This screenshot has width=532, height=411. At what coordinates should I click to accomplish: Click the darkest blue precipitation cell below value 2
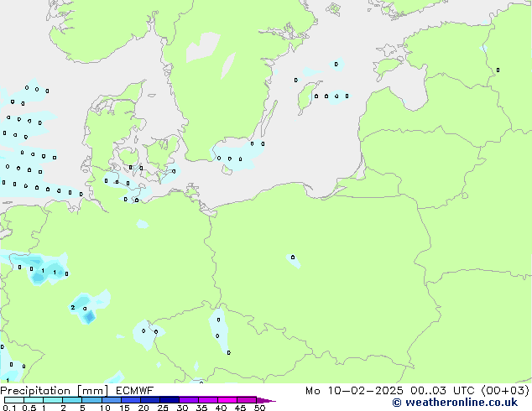[x=88, y=318]
